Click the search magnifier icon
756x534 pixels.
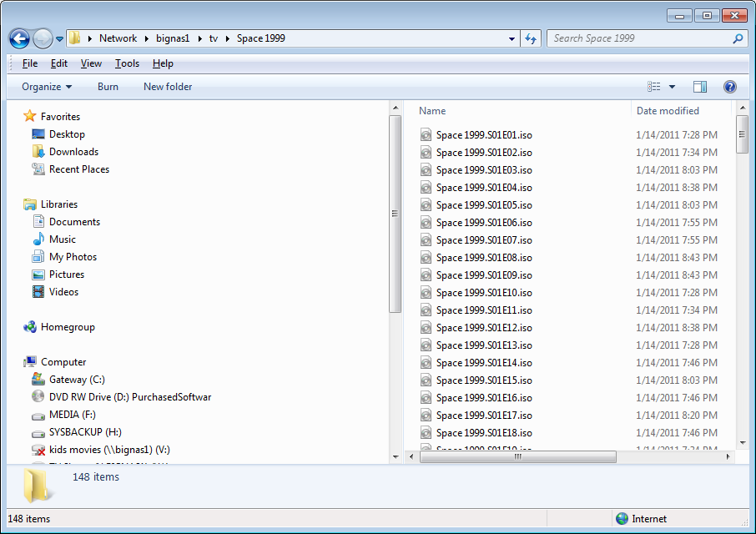click(738, 38)
